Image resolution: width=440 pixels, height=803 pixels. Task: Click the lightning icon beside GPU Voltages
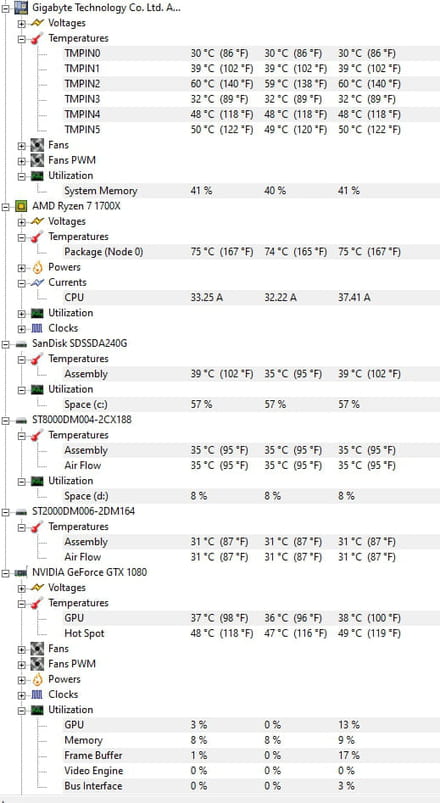[37, 587]
